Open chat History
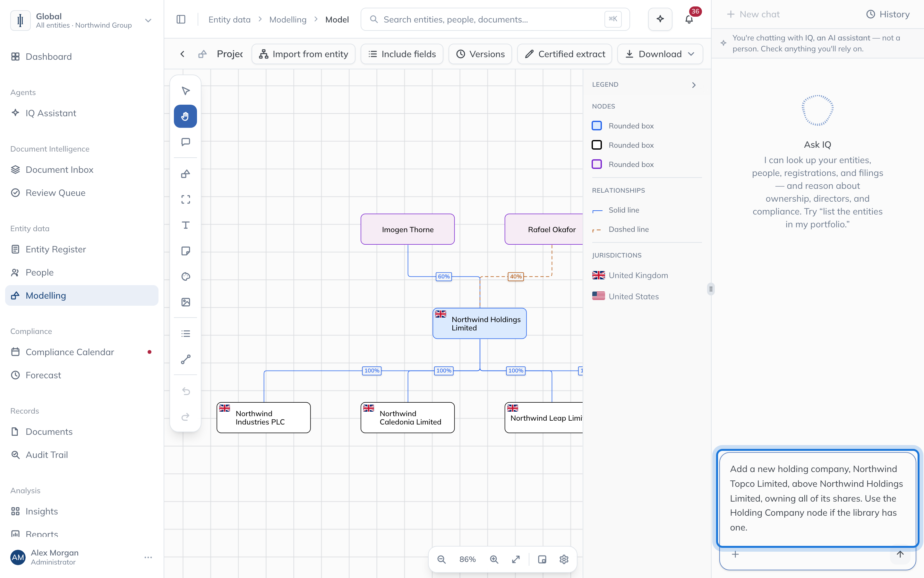924x578 pixels. [x=887, y=14]
